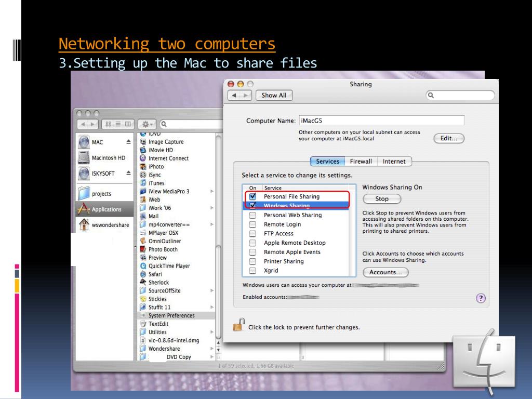This screenshot has width=532, height=399.
Task: Click the Finder window search field
Action: 191,124
